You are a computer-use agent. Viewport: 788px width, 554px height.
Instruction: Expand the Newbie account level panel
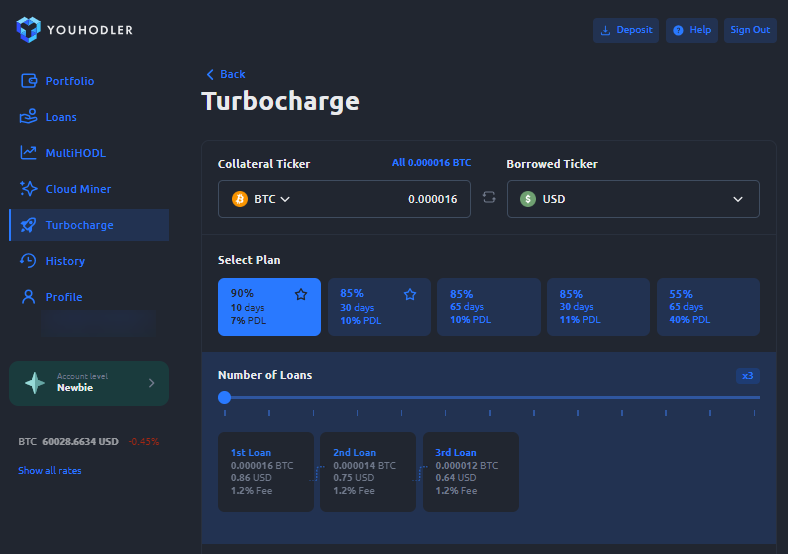point(89,383)
